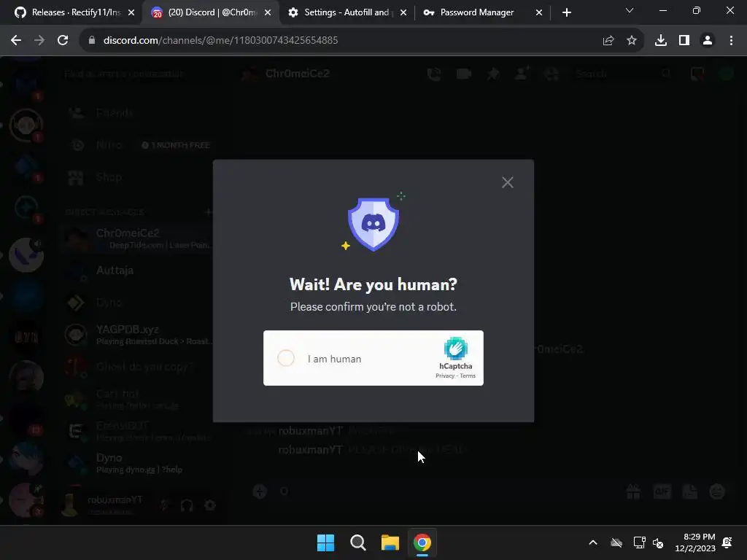Open network status tray icon
Viewport: 747px width, 560px height.
click(639, 542)
